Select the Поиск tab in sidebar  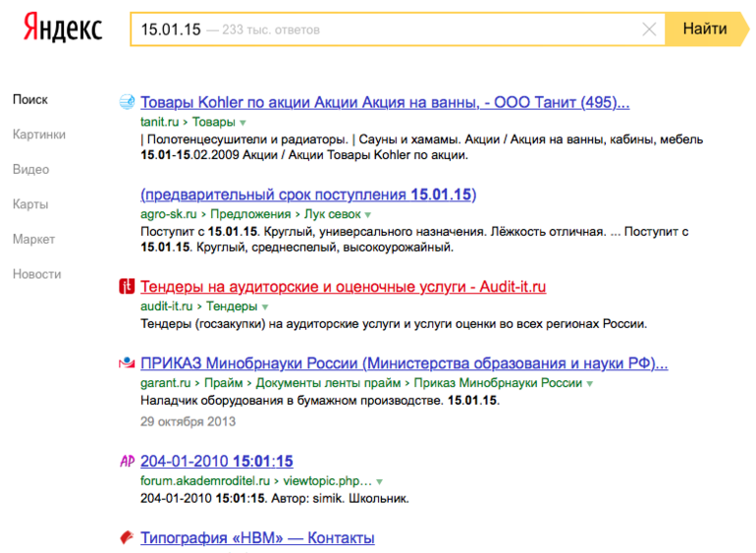click(x=30, y=99)
